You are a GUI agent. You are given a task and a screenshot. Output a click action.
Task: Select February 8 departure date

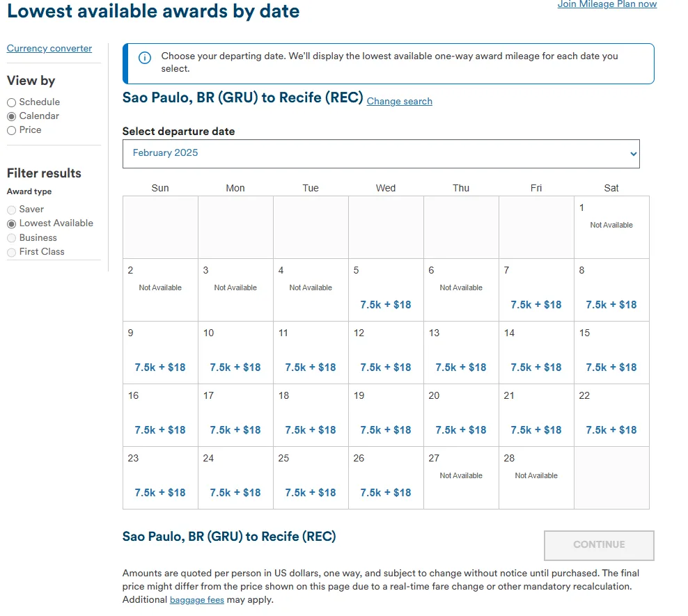(x=611, y=290)
